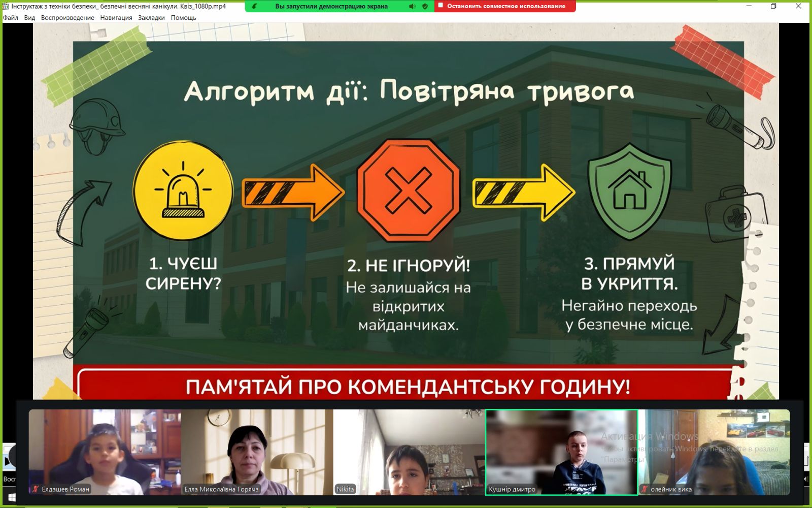Click the speaker audio icon in share bar
Viewport: 812px width, 508px height.
point(412,7)
